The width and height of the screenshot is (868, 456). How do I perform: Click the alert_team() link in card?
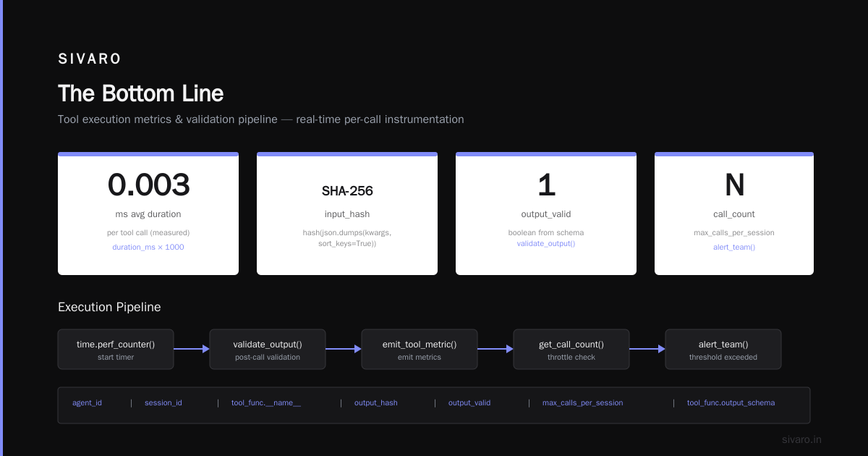coord(734,248)
